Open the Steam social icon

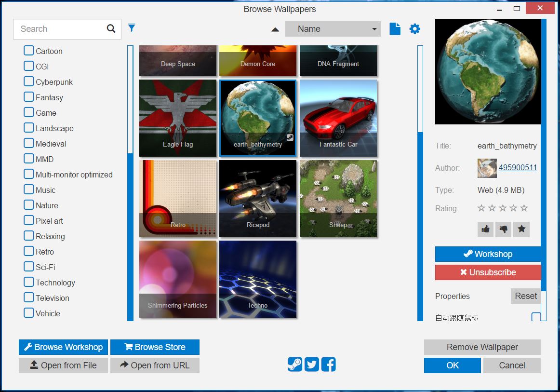pyautogui.click(x=295, y=365)
